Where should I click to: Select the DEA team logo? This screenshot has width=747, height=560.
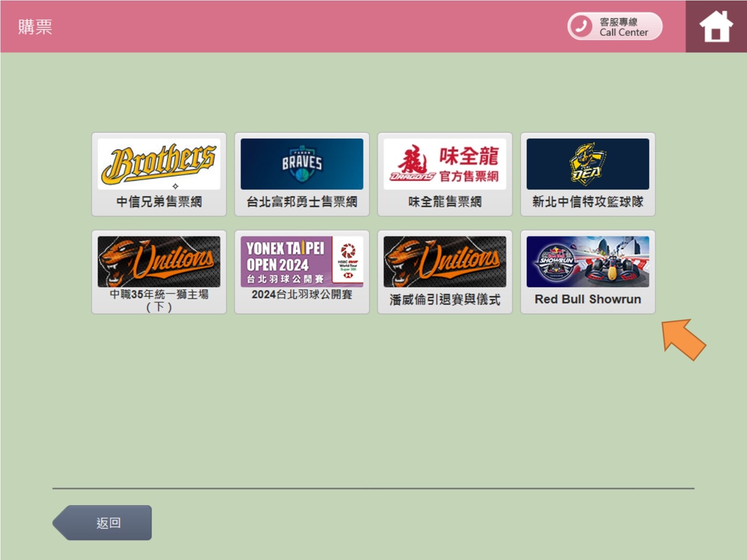(x=587, y=164)
